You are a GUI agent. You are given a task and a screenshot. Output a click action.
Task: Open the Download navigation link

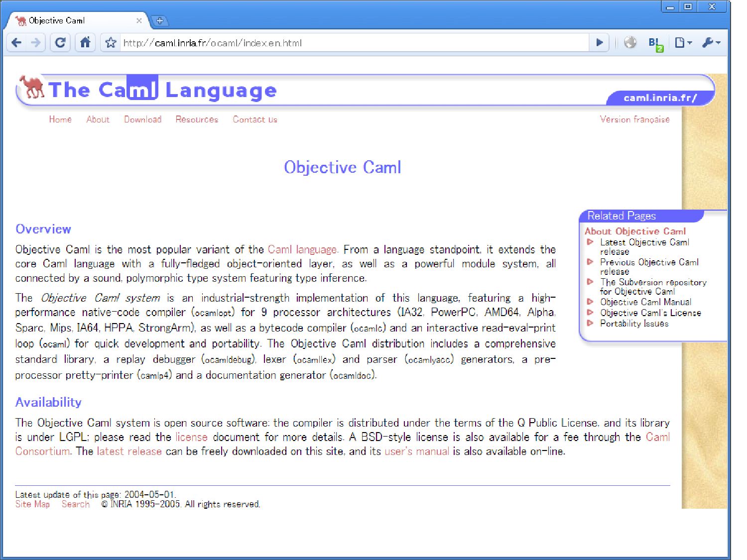click(x=143, y=119)
